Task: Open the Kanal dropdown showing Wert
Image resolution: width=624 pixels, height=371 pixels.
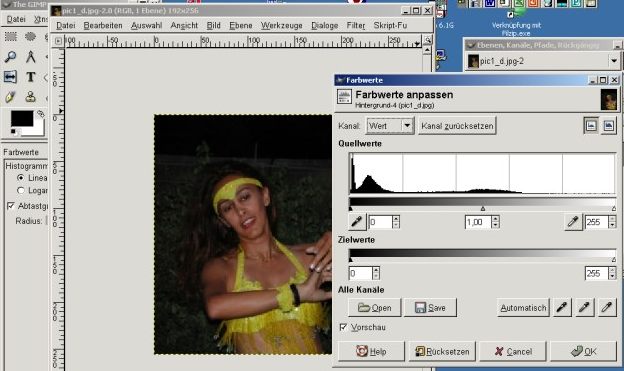Action: (390, 126)
